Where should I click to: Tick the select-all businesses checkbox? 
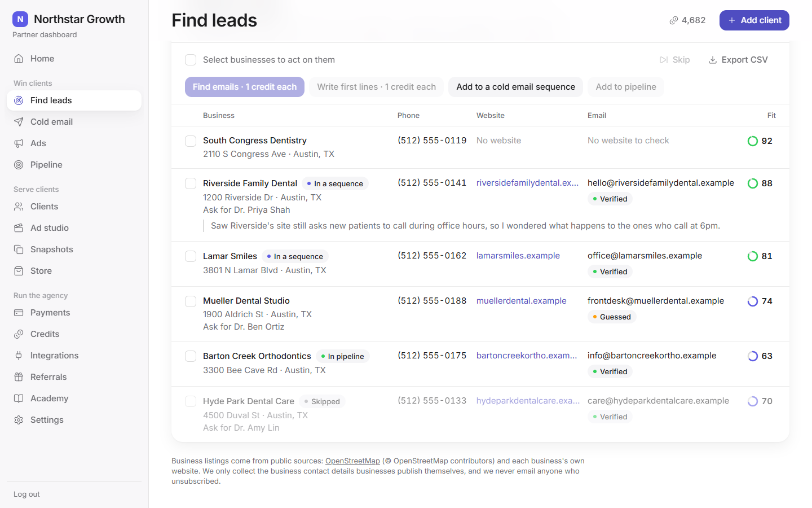click(x=191, y=60)
